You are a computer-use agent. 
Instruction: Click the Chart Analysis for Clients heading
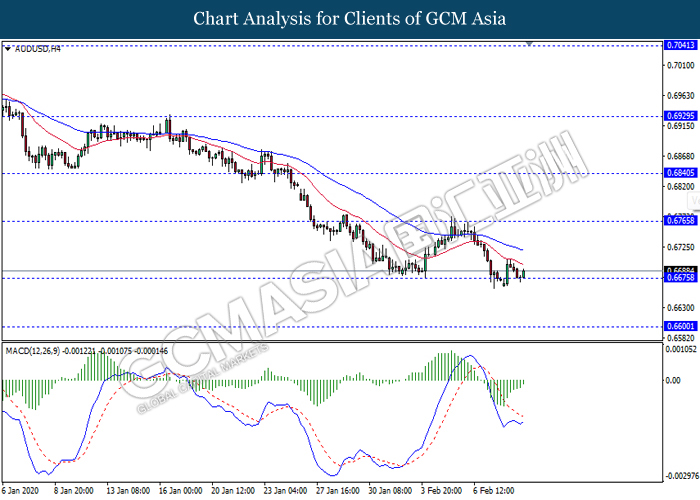point(350,19)
